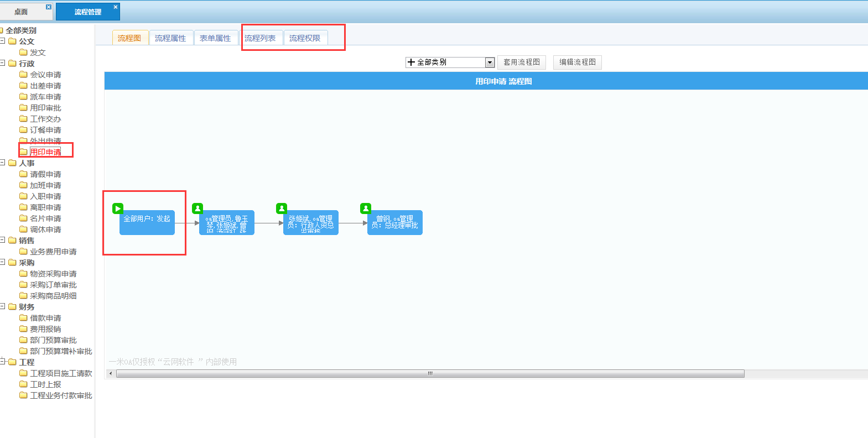This screenshot has height=438, width=868.
Task: Click the folder icon next to 工时上报
Action: pyautogui.click(x=23, y=384)
